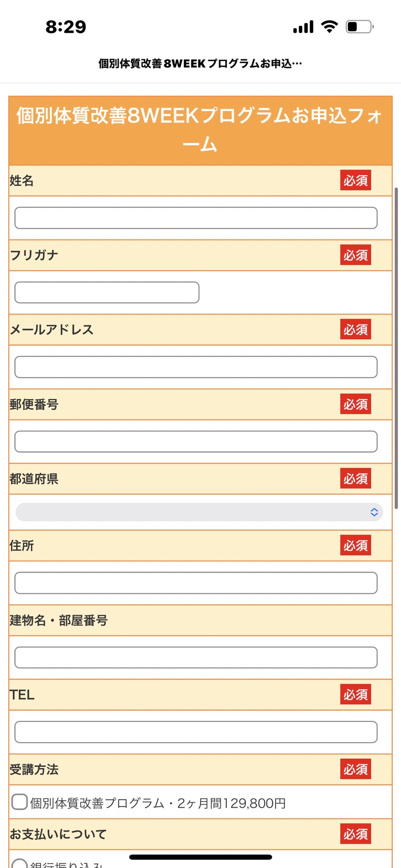Select the 銀行振り込み radio option
The width and height of the screenshot is (401, 868).
pos(19,863)
